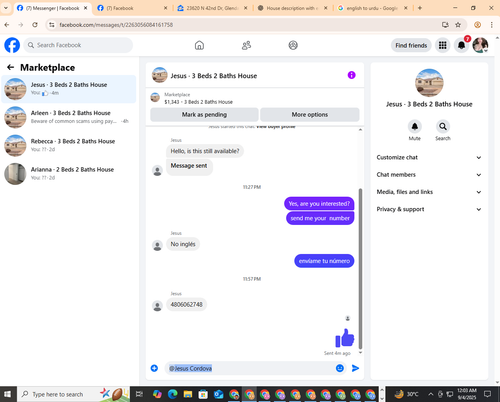Screen dimensions: 500x402
Task: Open the Action Center notification icon
Action: tap(487, 394)
